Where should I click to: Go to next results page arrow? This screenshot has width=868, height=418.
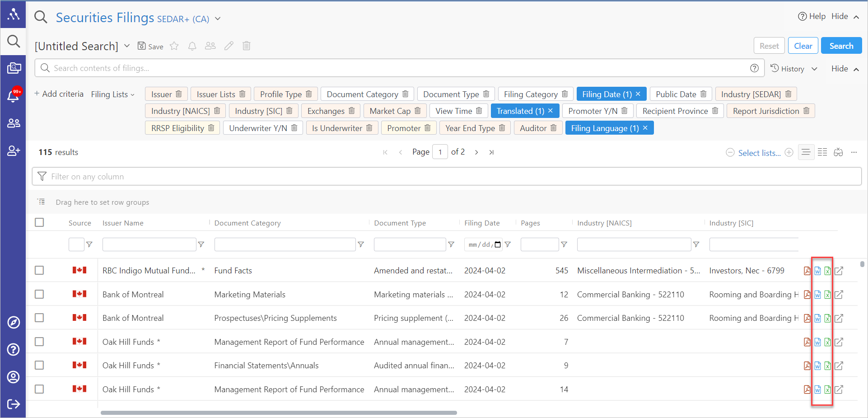tap(476, 152)
